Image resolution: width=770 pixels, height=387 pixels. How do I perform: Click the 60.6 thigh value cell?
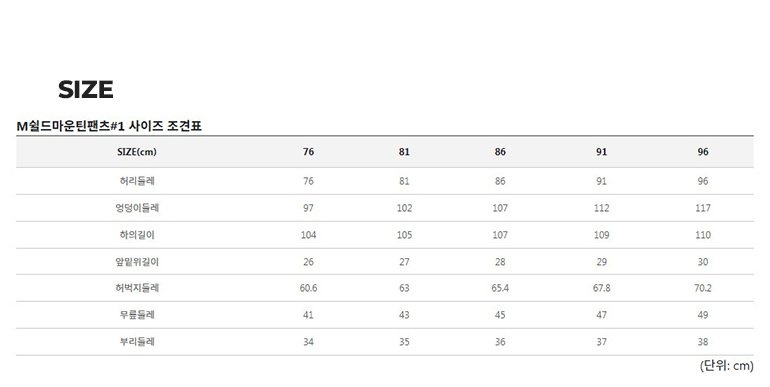[308, 288]
